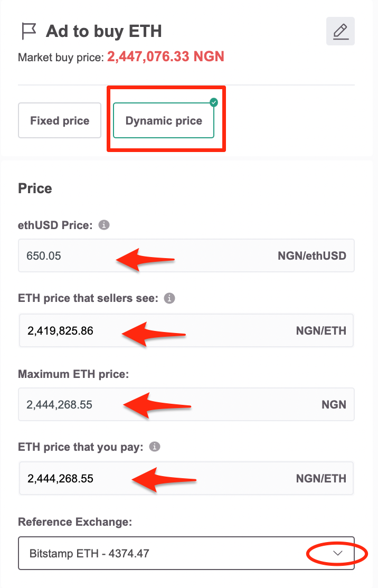Viewport: 378px width, 588px height.
Task: Select the Fixed price option
Action: pos(60,120)
